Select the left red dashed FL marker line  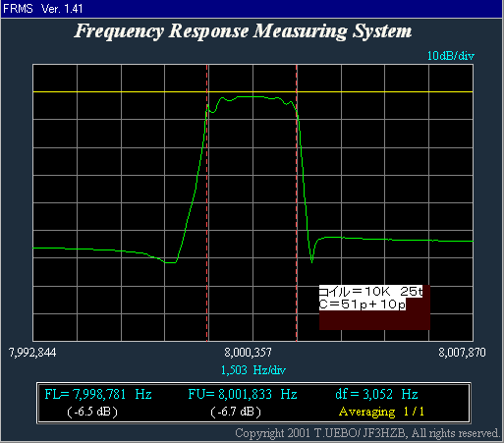tap(207, 203)
